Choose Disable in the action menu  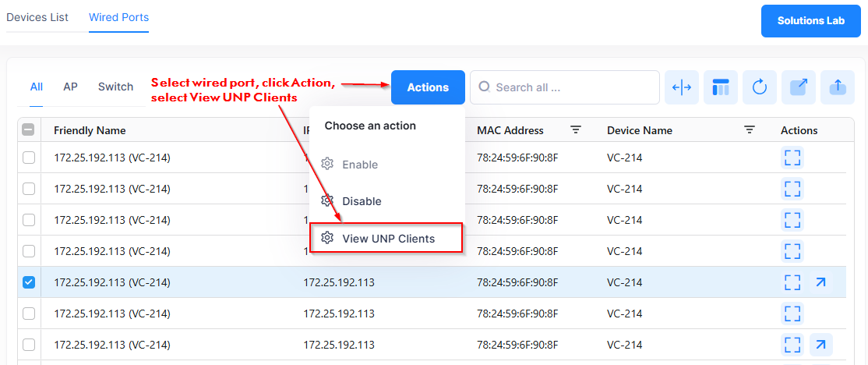(x=362, y=201)
